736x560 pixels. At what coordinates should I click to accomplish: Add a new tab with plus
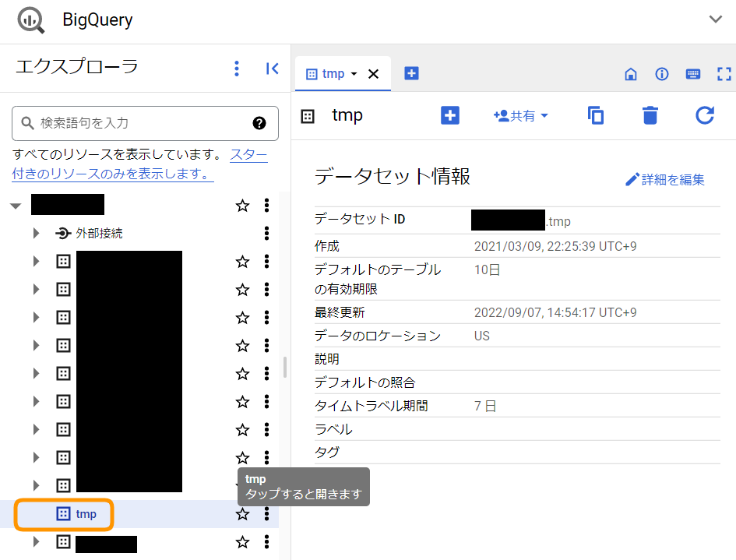point(412,73)
